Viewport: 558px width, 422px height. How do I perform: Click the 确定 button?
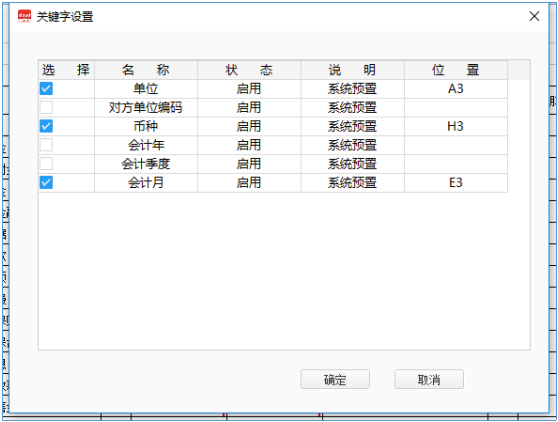tap(335, 379)
